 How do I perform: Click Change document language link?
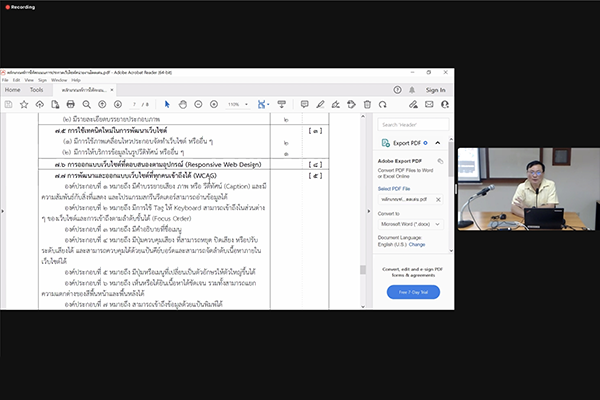click(417, 244)
